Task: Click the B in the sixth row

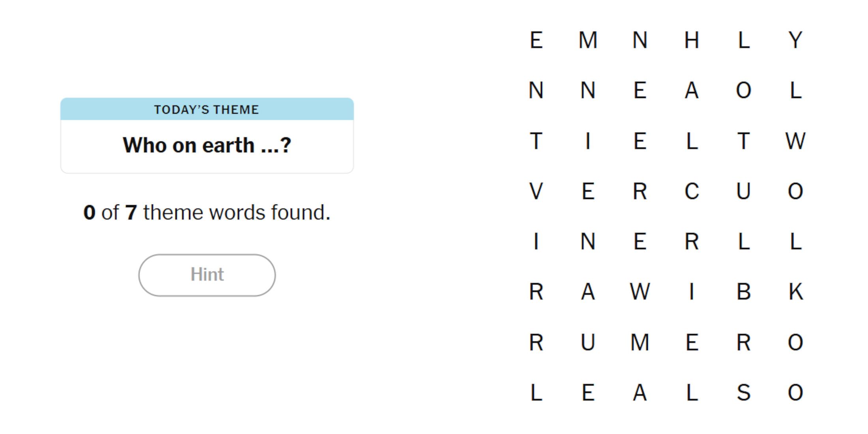Action: click(744, 292)
